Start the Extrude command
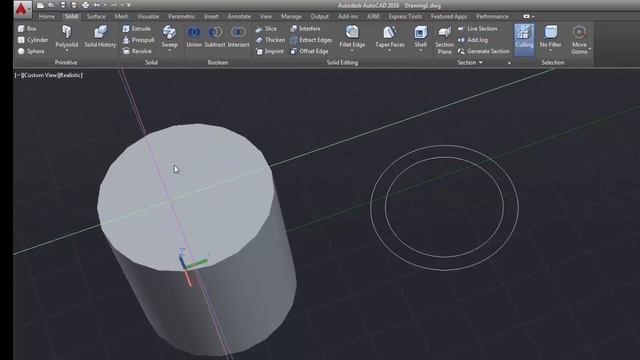The image size is (640, 360). [x=136, y=29]
